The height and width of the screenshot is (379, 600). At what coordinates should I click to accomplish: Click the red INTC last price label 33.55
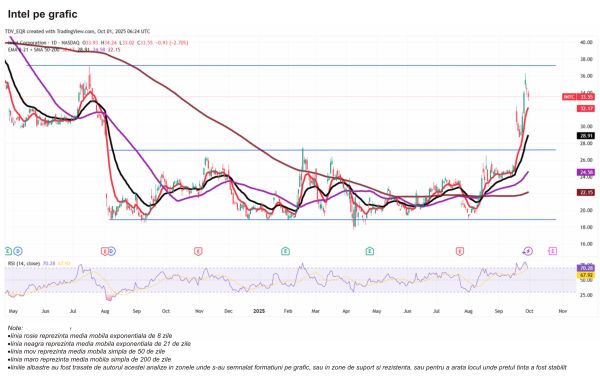click(x=579, y=97)
